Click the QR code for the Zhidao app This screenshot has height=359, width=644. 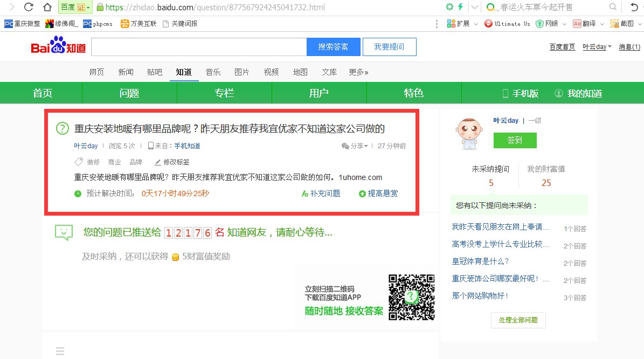[412, 296]
